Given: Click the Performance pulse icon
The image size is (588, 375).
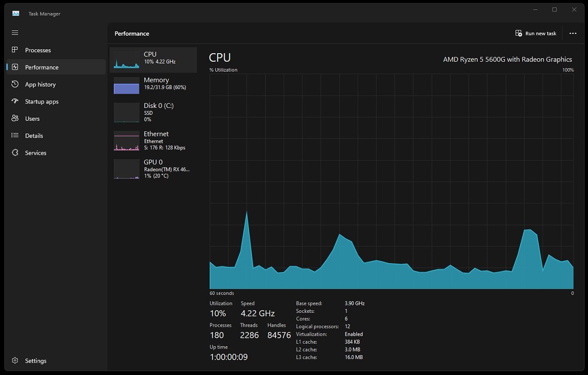Looking at the screenshot, I should pyautogui.click(x=15, y=67).
